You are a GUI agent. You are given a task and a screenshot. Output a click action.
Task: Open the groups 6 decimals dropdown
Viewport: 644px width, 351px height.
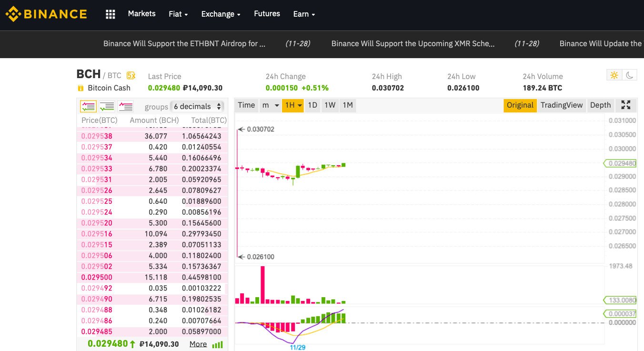point(198,107)
